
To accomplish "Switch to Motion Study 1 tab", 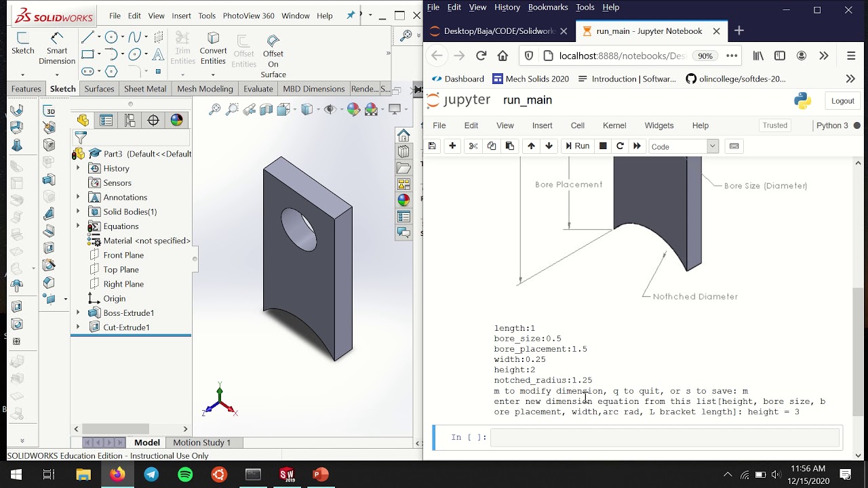I will click(201, 443).
